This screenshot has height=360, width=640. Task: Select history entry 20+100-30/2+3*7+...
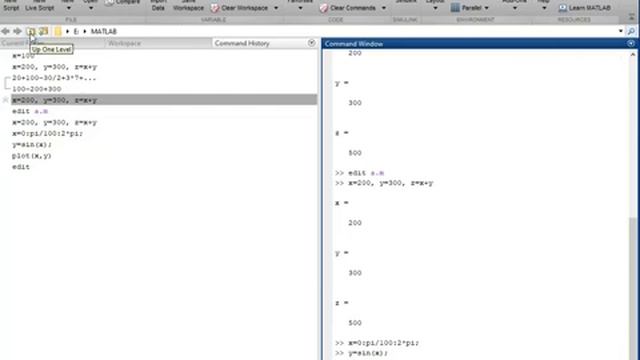(54, 78)
